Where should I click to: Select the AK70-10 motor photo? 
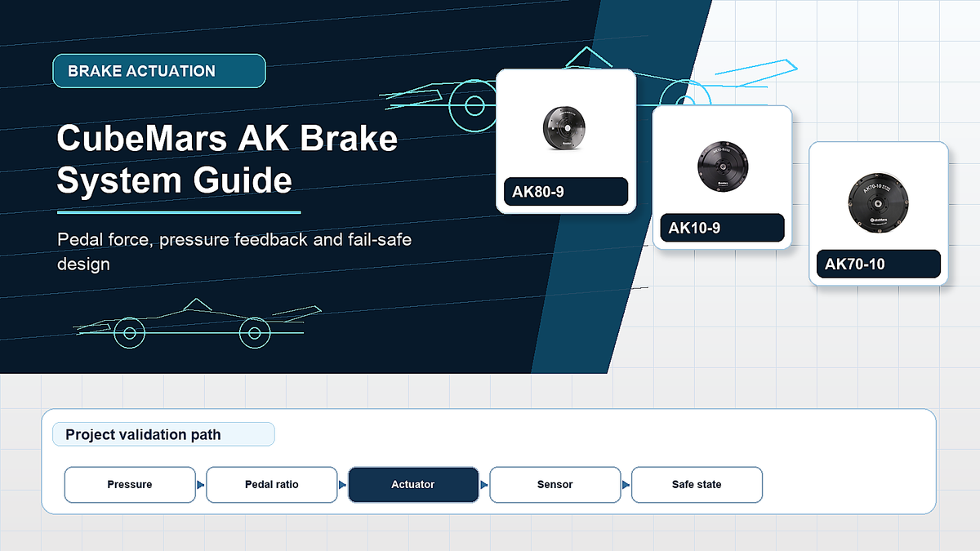tap(878, 204)
